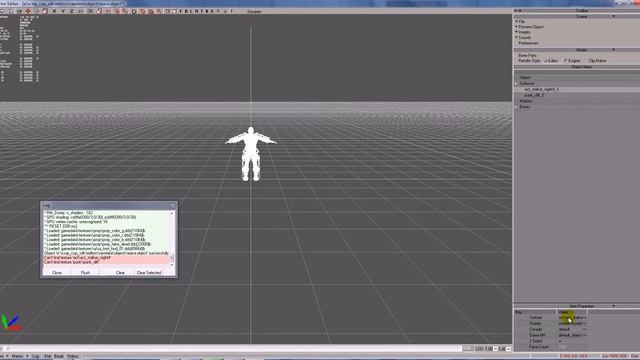Screen dimensions: 640x360
Task: Open the Sounds menu
Action: pos(524,37)
